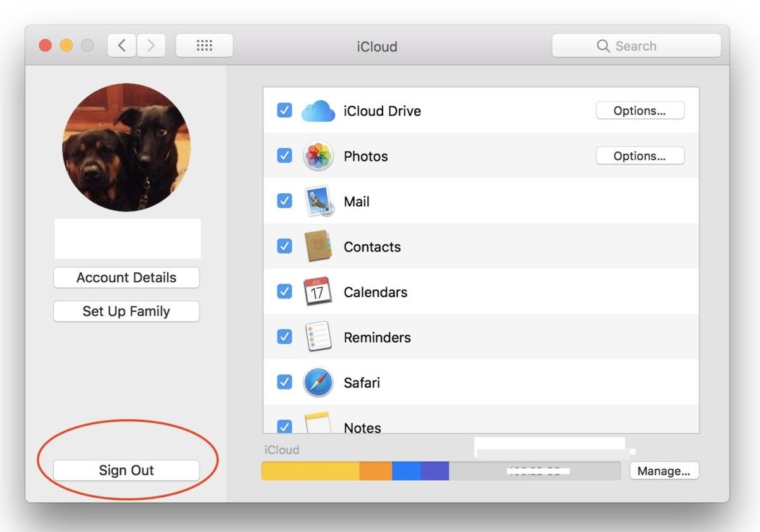Click the iCloud Drive cloud icon
Image resolution: width=760 pixels, height=532 pixels.
318,111
